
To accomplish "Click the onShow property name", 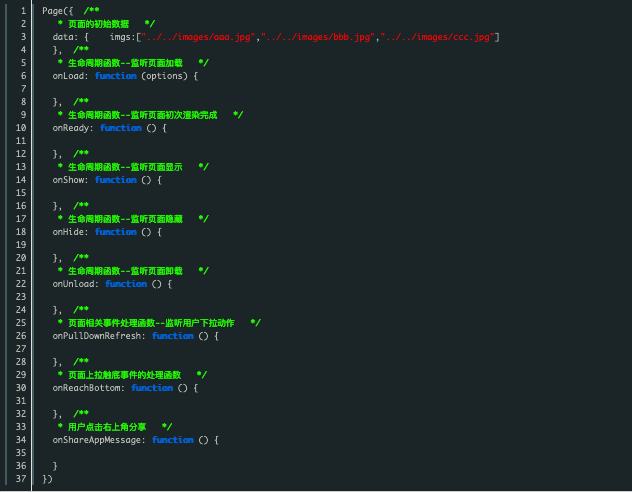I will click(x=70, y=180).
